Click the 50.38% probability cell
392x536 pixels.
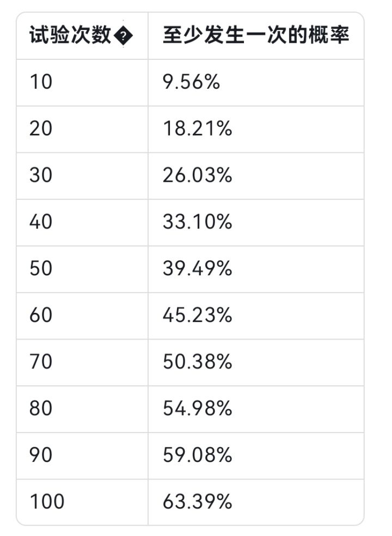click(197, 362)
